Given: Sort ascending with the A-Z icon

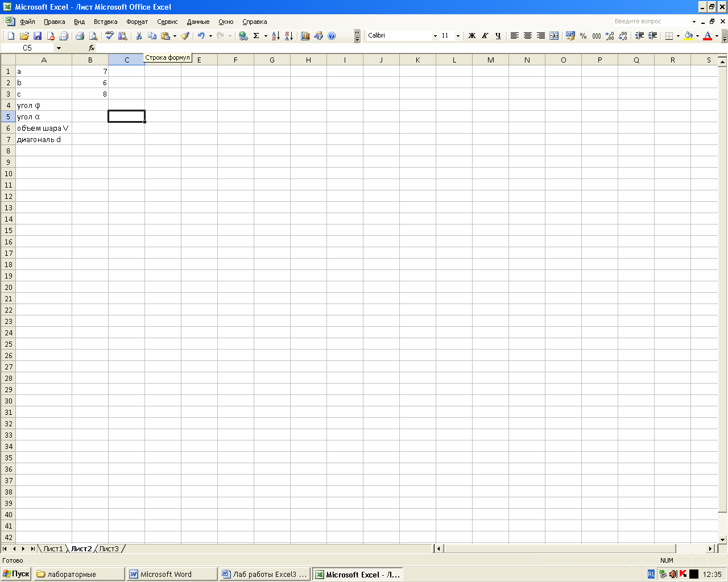Looking at the screenshot, I should point(276,36).
